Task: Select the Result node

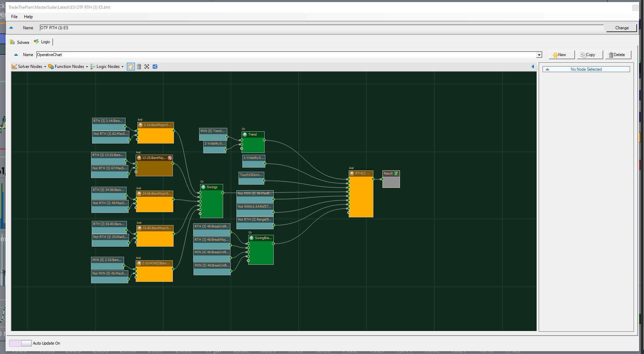Action: (391, 179)
